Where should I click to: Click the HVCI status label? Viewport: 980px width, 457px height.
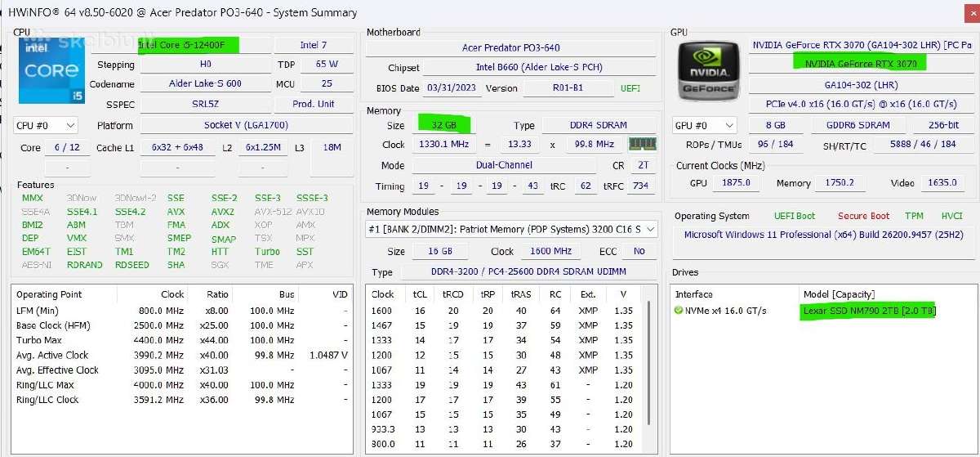952,216
